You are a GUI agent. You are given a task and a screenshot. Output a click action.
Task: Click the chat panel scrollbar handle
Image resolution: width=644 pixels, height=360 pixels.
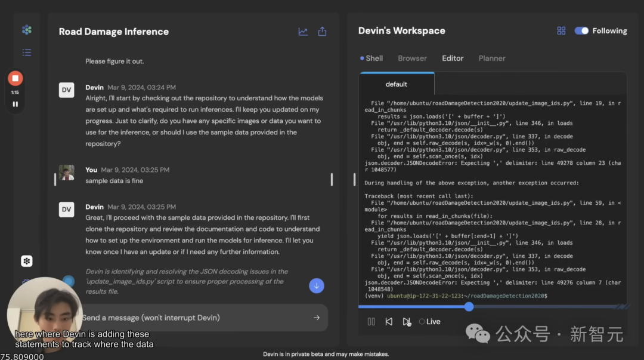[x=332, y=179]
